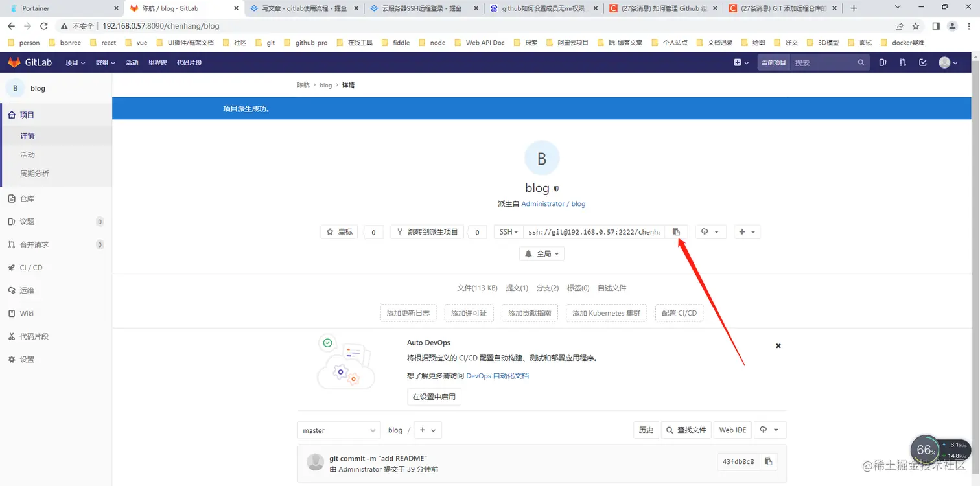This screenshot has height=486, width=980.
Task: Copy the SSH clone URL with the clipboard icon
Action: click(x=676, y=232)
